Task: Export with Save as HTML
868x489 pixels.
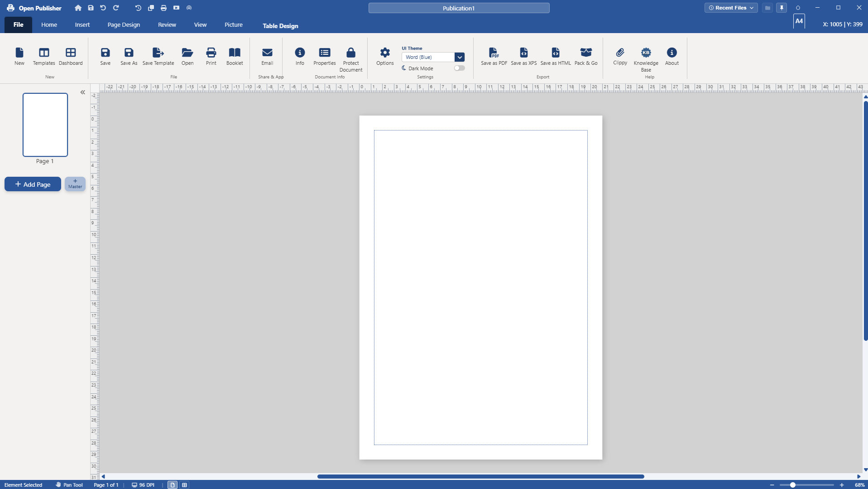Action: pos(556,57)
